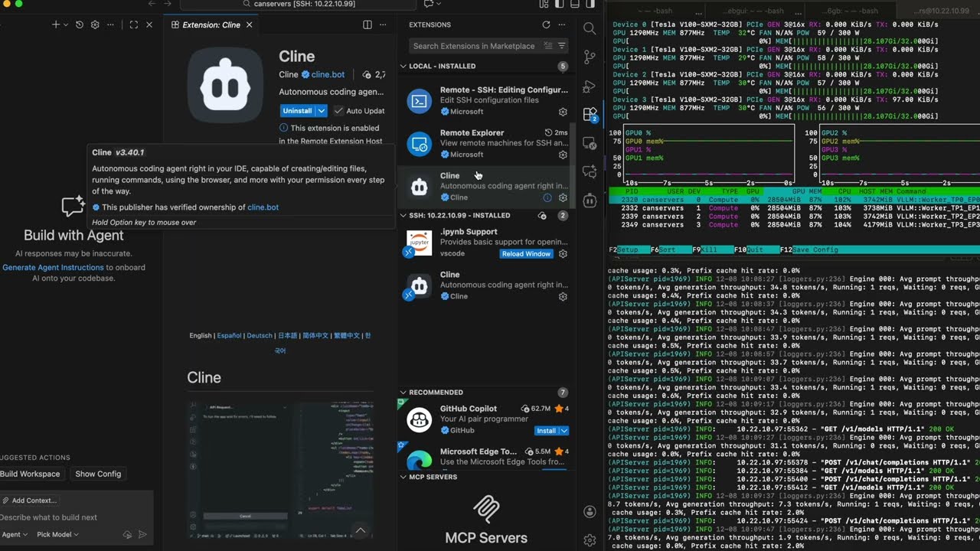Click the send arrow in chat input
Viewport: 980px width, 551px height.
tap(142, 535)
